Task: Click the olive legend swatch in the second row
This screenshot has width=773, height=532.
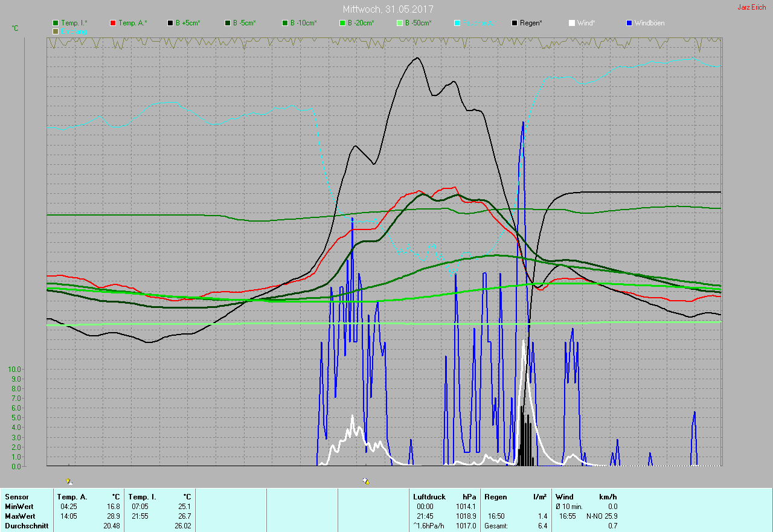Action: pos(56,31)
